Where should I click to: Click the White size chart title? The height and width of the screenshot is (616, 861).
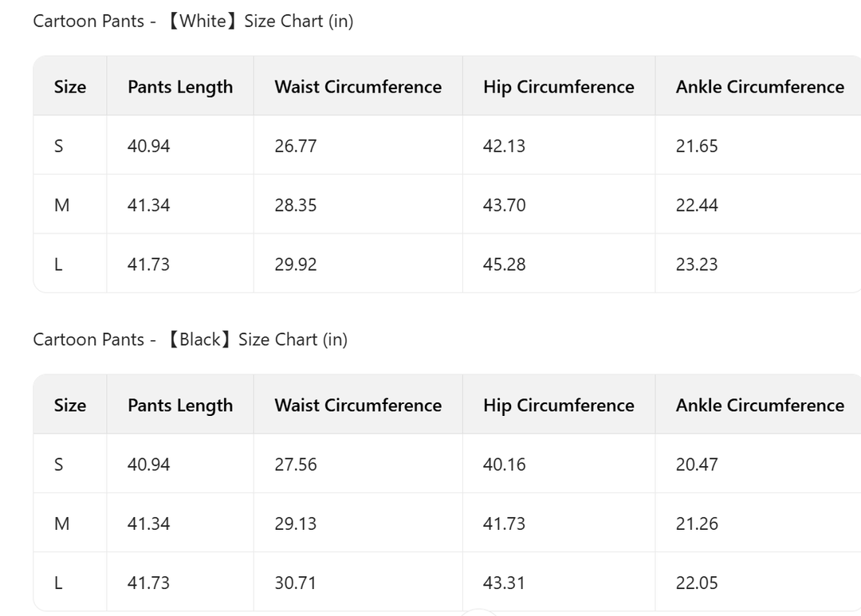coord(193,22)
